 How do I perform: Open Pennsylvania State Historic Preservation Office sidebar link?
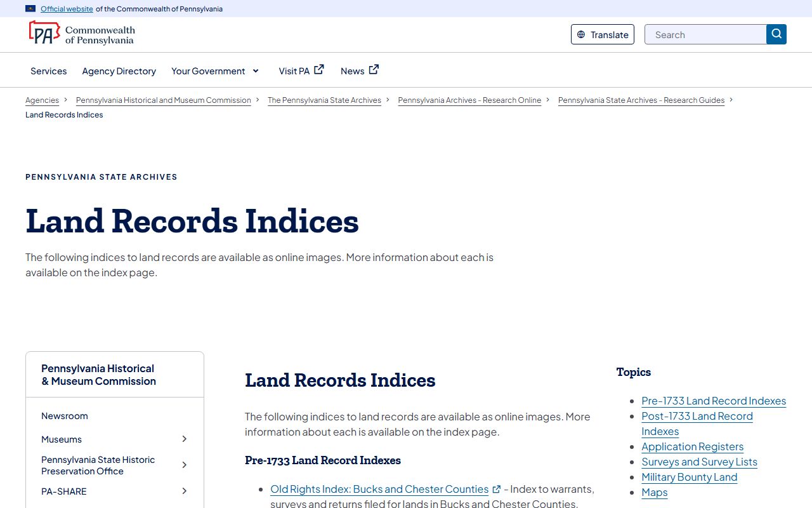click(x=98, y=465)
